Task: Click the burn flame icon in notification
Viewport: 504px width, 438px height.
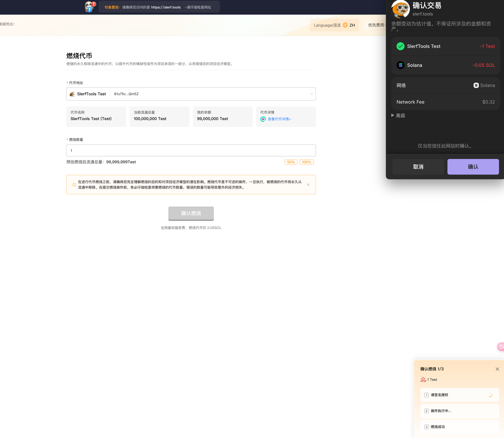Action: (423, 380)
